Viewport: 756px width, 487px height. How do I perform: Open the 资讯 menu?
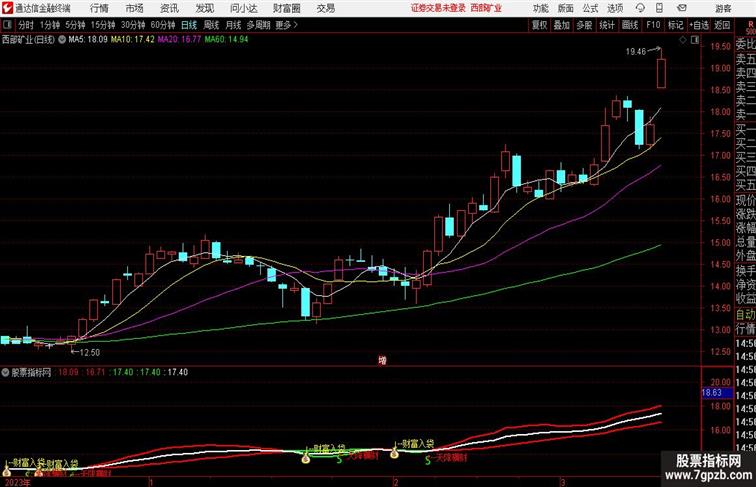click(170, 8)
